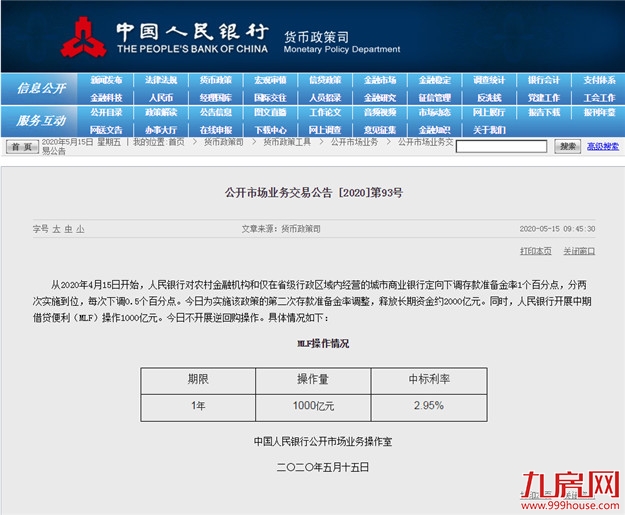
Task: Open the 报告下载 menu item
Action: [544, 112]
